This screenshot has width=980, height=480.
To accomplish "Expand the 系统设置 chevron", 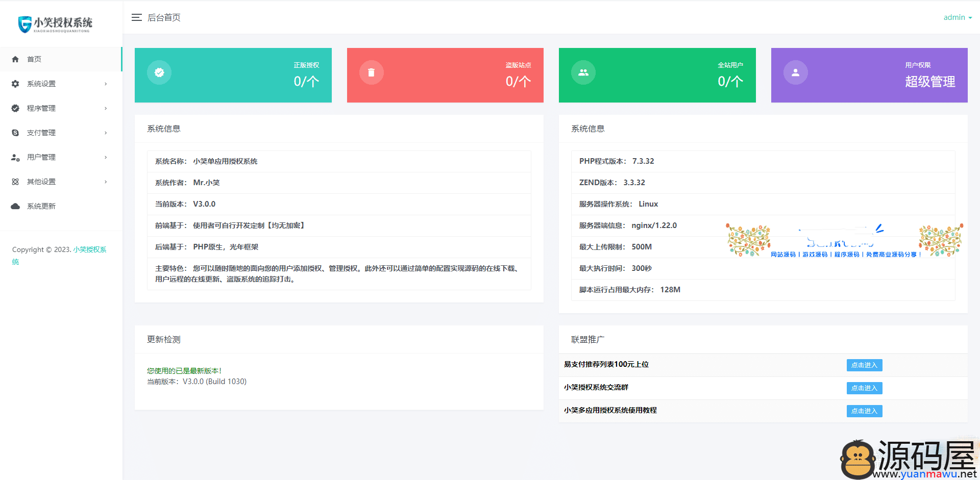I will coord(106,84).
